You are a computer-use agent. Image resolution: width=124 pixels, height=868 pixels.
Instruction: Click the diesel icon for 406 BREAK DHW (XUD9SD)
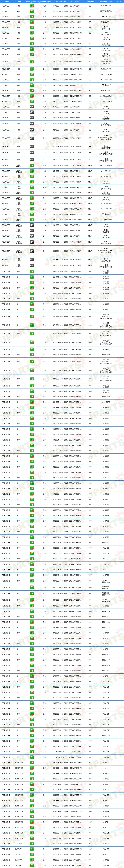32,225
